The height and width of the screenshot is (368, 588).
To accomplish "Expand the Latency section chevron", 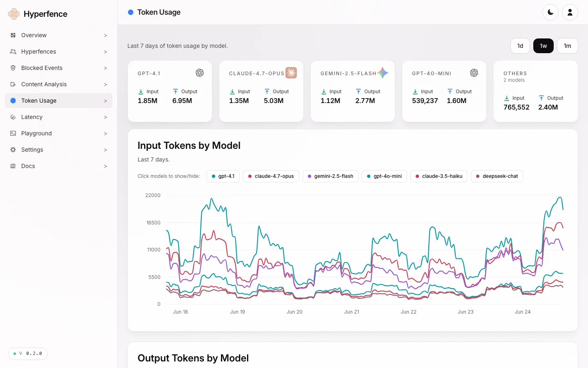I will (105, 117).
